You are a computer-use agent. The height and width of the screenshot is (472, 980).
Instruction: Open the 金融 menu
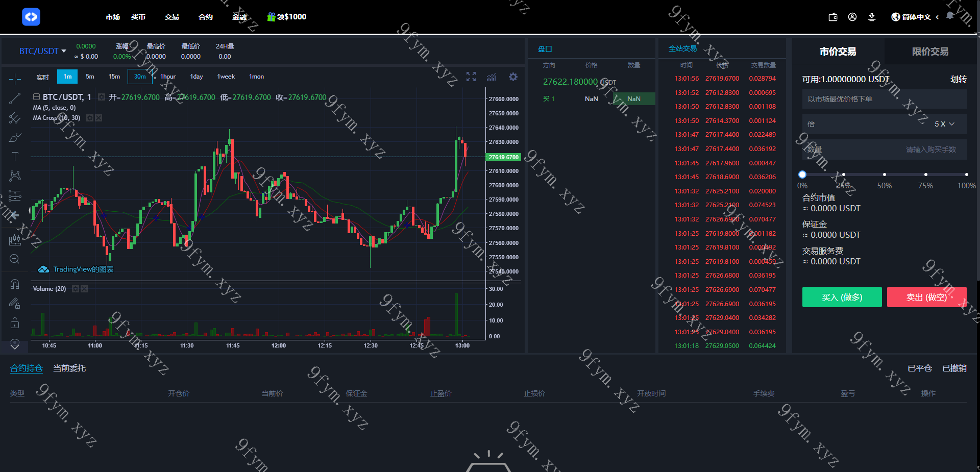click(x=239, y=17)
